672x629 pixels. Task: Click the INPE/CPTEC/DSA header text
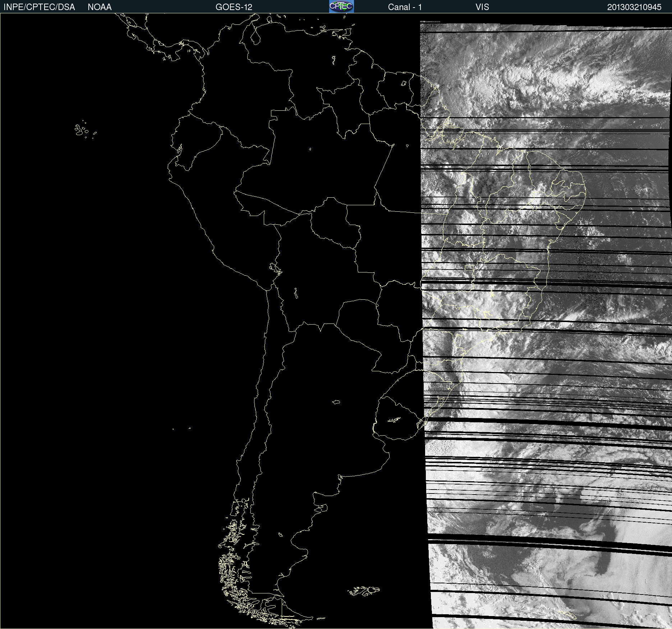tap(39, 7)
